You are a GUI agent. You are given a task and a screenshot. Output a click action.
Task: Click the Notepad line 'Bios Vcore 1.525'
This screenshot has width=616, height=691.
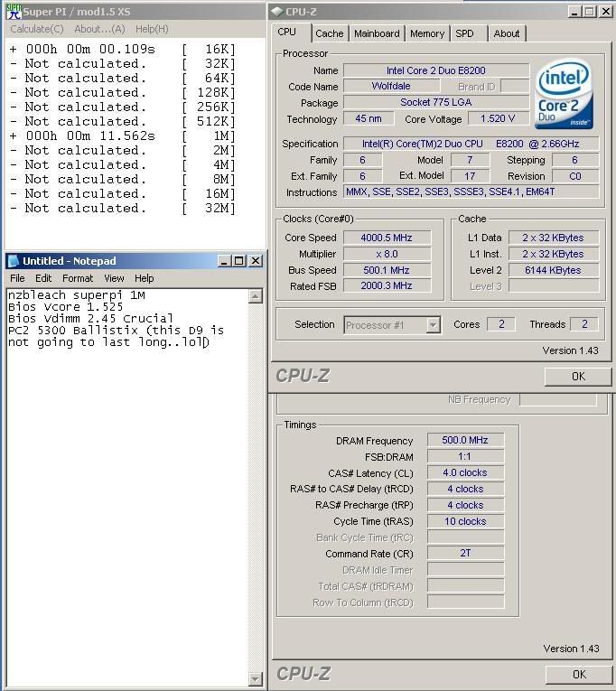pyautogui.click(x=65, y=307)
